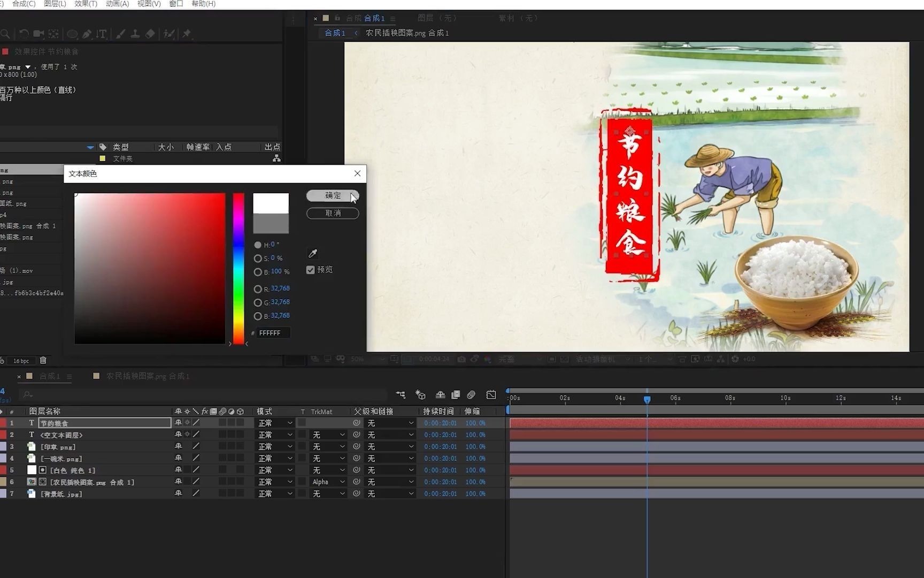Select the Ellipse shape tool
Image resolution: width=924 pixels, height=578 pixels.
click(x=72, y=34)
